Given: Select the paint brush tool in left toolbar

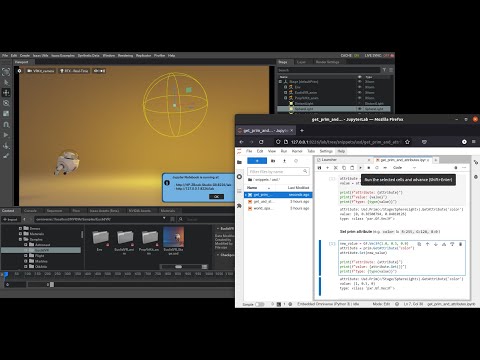Looking at the screenshot, I should pyautogui.click(x=6, y=156).
